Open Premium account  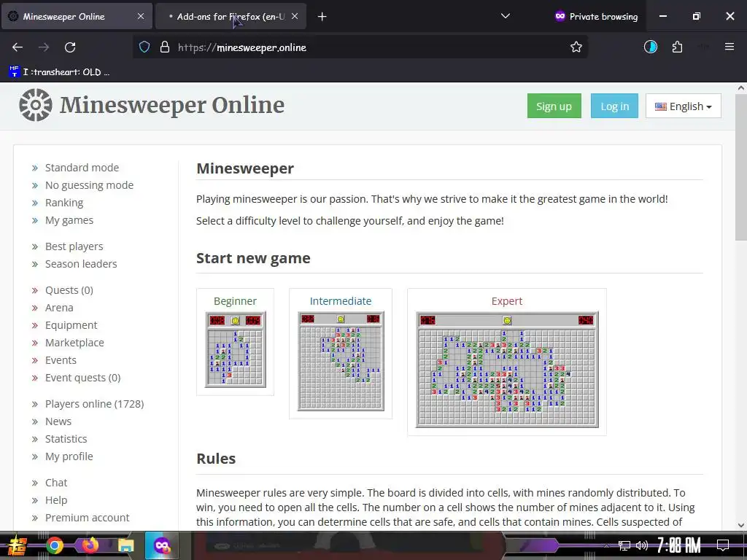pyautogui.click(x=88, y=518)
